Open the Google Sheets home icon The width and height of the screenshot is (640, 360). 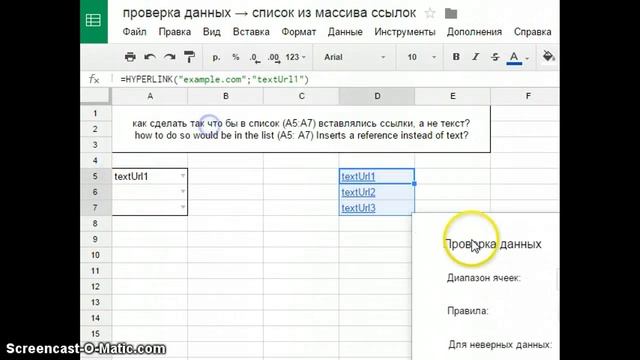(x=94, y=20)
